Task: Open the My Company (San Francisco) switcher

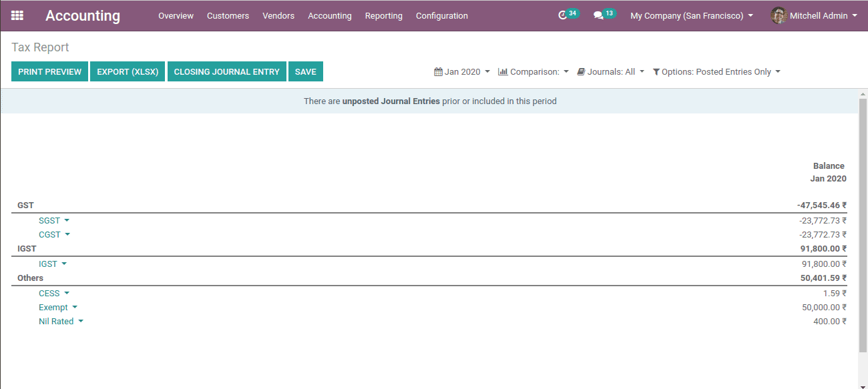Action: (692, 15)
